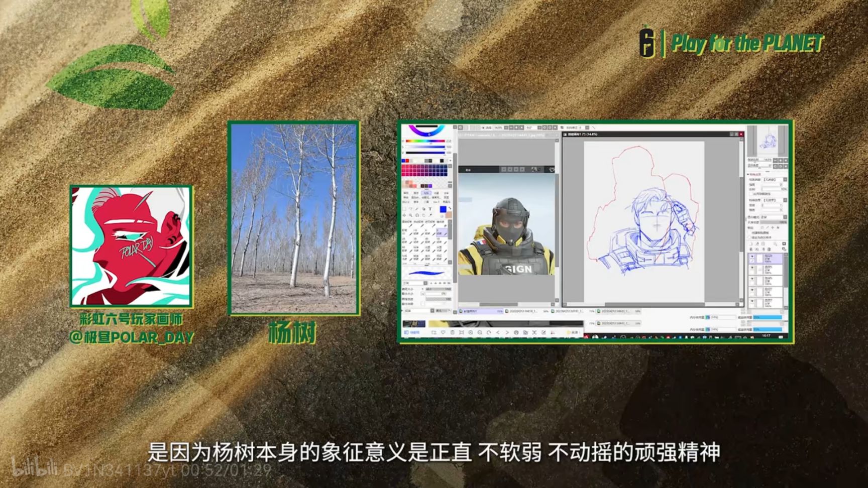This screenshot has height=488, width=868.
Task: Toggle the second checkbox under layer opacity
Action: coord(749,237)
